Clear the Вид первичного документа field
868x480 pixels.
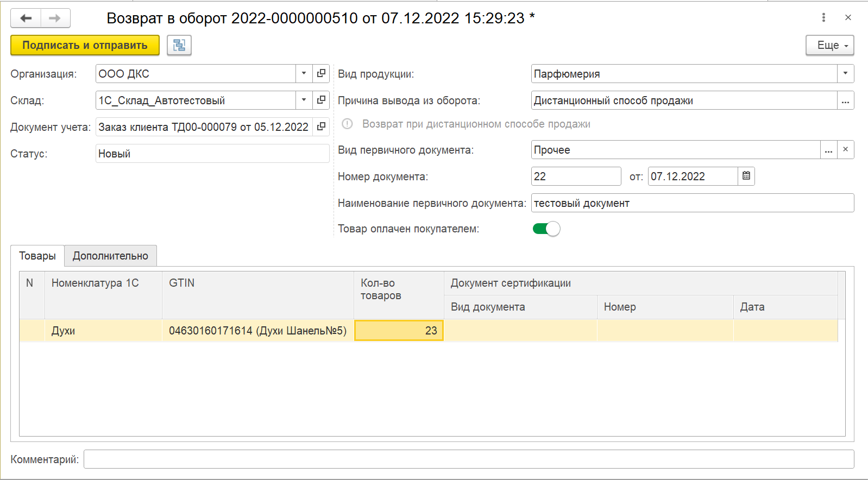(x=845, y=149)
